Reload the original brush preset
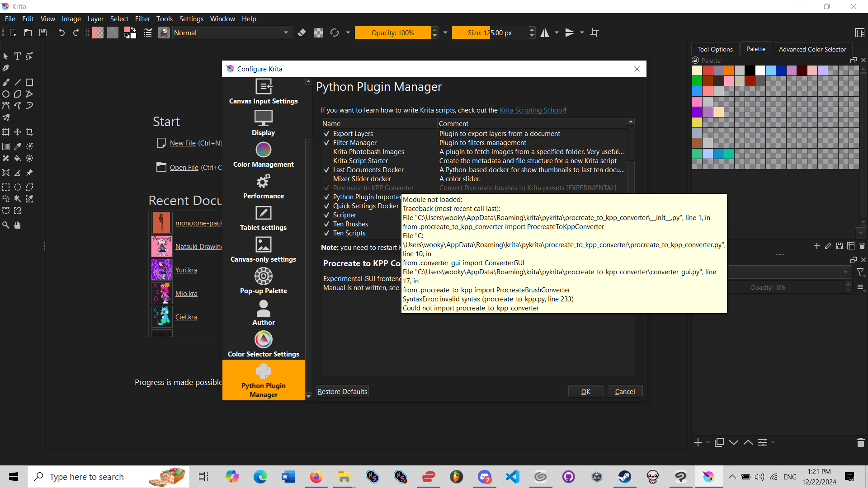The image size is (868, 488). coord(335,33)
